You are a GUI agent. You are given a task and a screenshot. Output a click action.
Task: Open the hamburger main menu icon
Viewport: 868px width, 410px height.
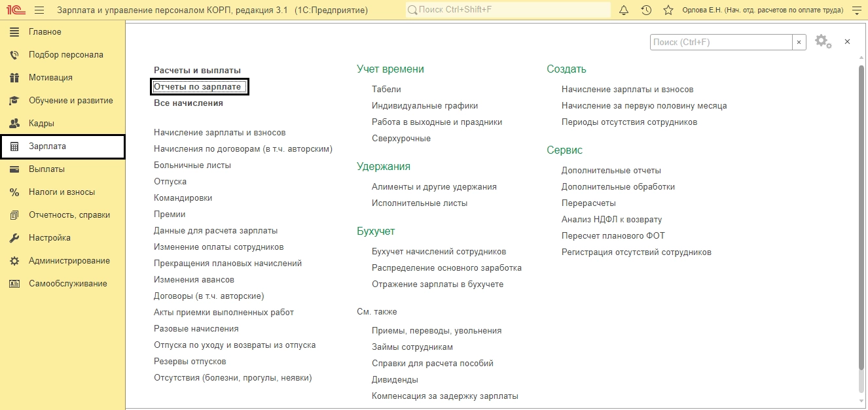(x=39, y=10)
